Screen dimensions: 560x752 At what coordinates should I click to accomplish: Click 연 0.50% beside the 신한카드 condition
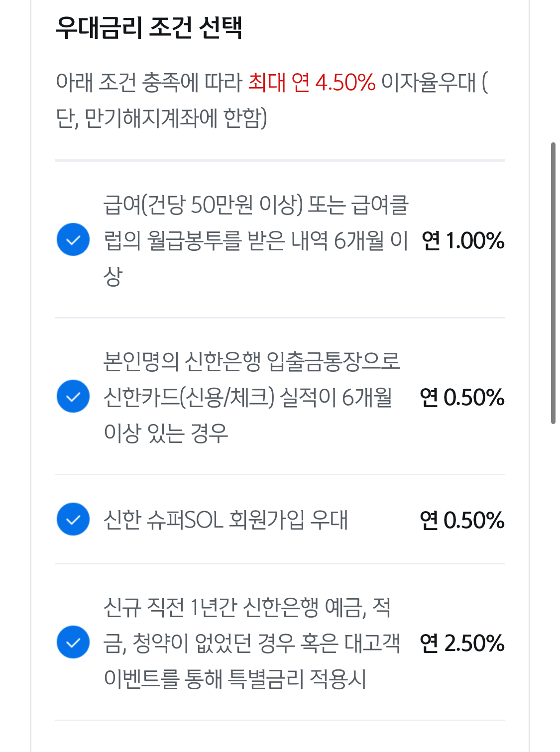click(462, 397)
